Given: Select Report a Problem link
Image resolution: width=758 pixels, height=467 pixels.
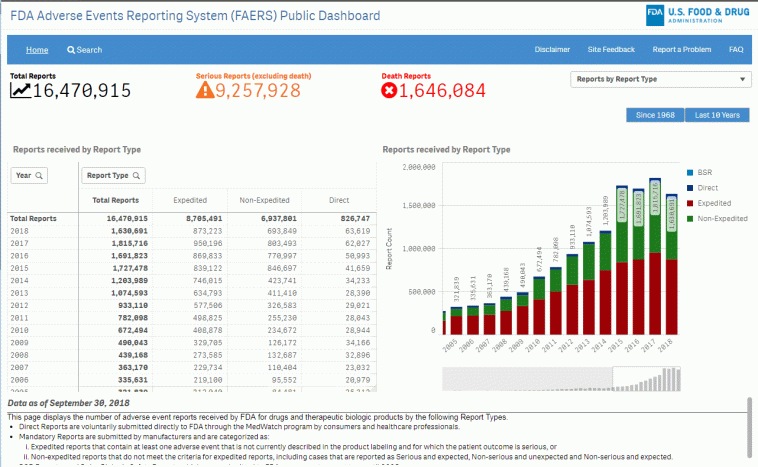Looking at the screenshot, I should click(x=682, y=50).
